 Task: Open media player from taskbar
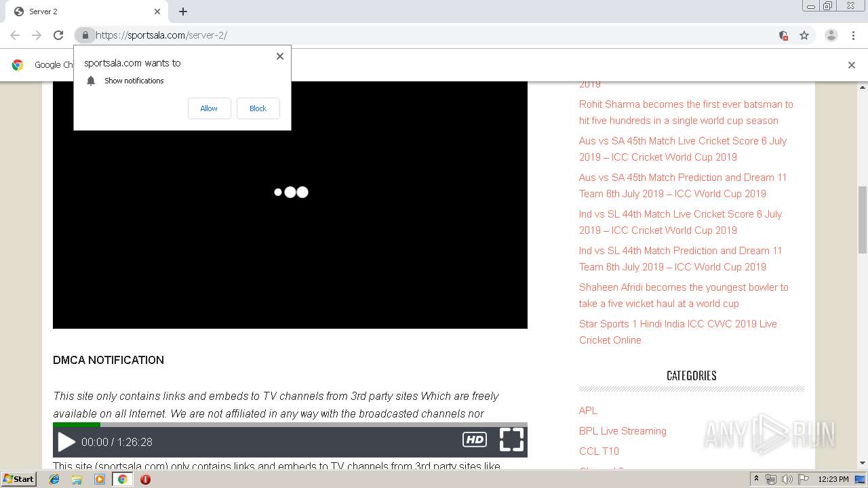pyautogui.click(x=100, y=479)
